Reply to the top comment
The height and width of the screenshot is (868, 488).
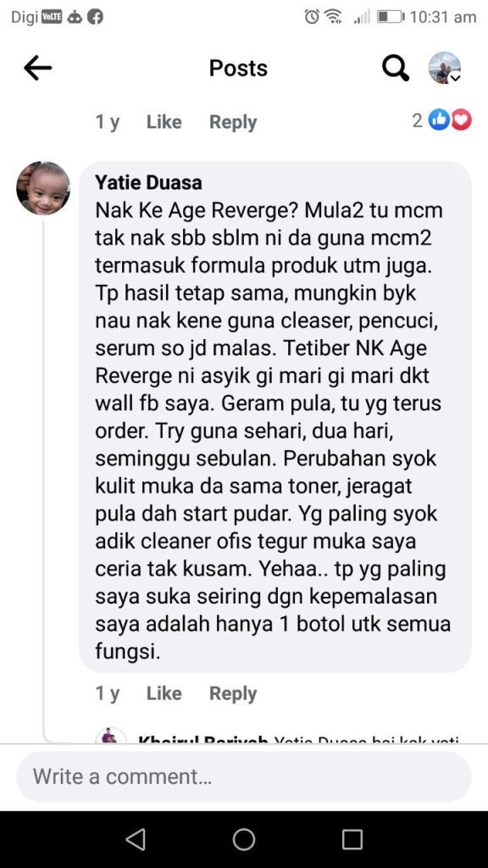click(233, 122)
